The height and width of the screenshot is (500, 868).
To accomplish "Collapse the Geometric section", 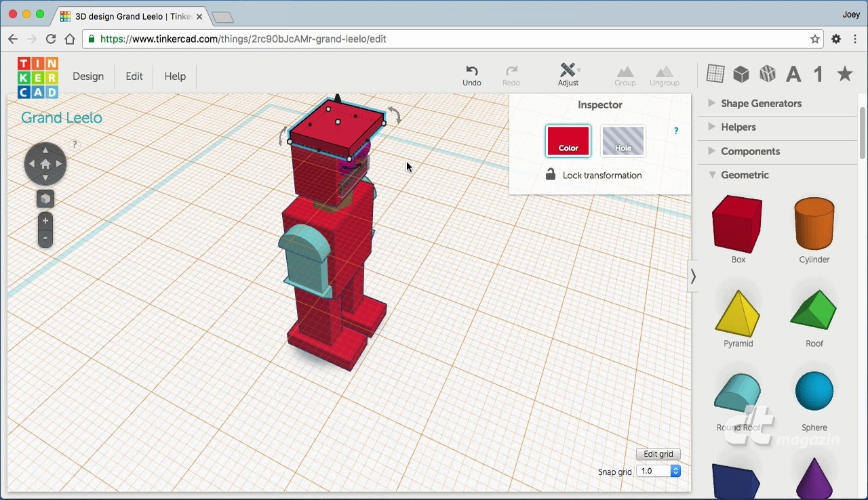I will [744, 175].
